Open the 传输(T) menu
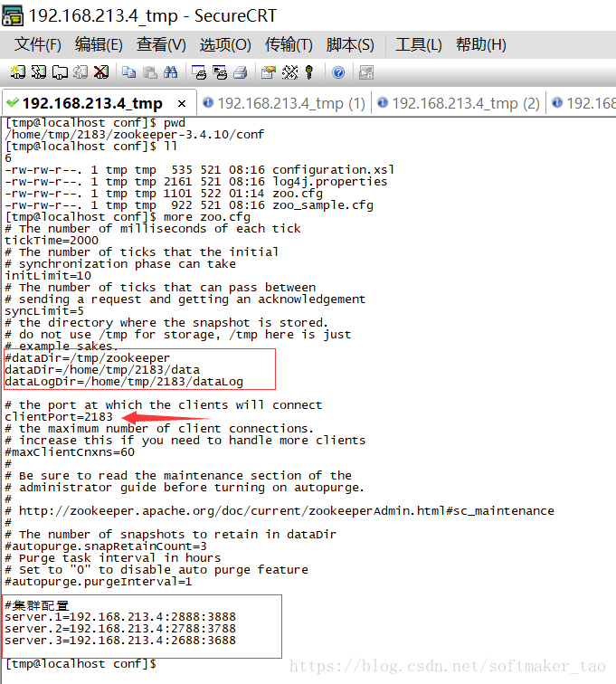Image resolution: width=616 pixels, height=684 pixels. tap(289, 44)
